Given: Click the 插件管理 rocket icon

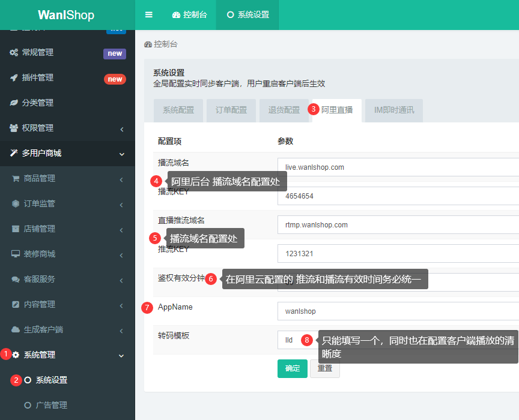Looking at the screenshot, I should click(x=14, y=78).
